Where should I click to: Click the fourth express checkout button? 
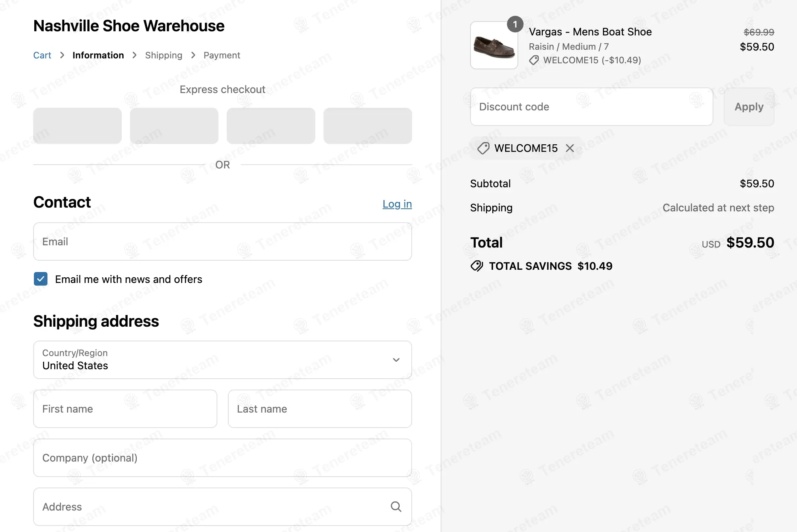coord(368,126)
